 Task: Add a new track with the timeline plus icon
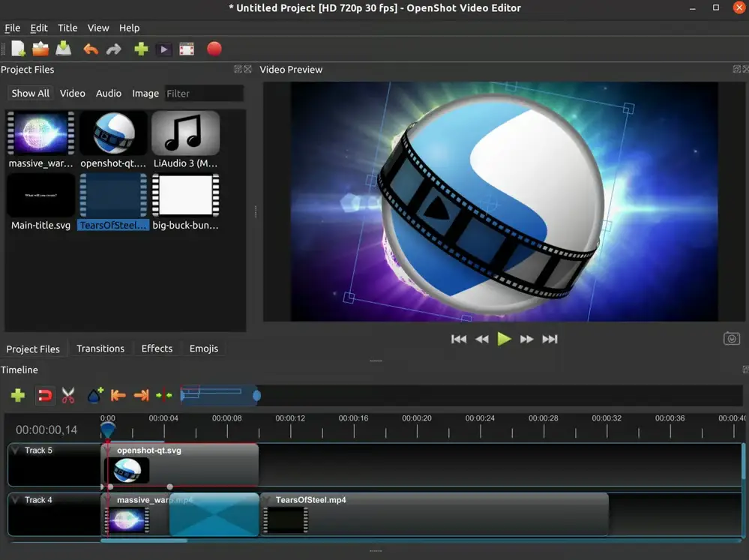16,395
